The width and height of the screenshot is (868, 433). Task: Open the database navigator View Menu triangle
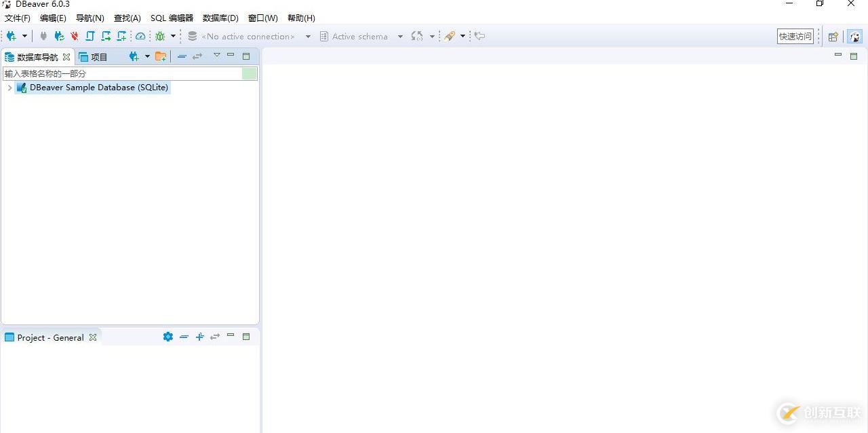click(x=217, y=56)
